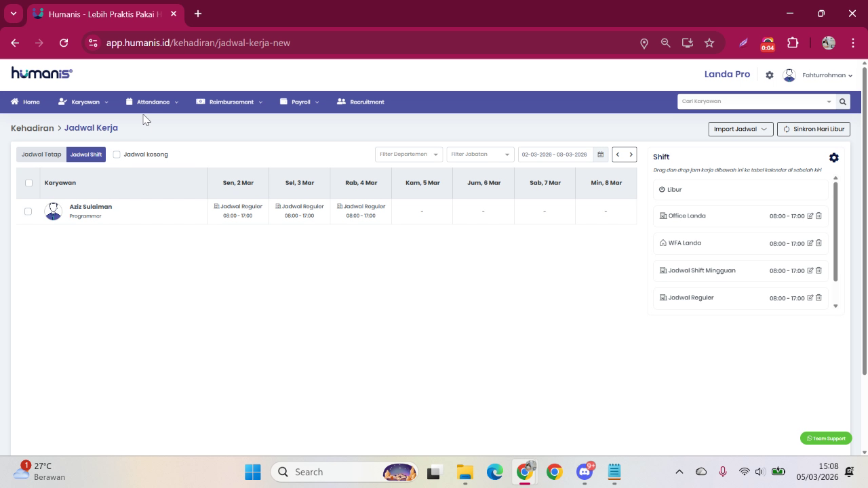The image size is (868, 488).
Task: Click Aziz Sulaiman's avatar
Action: coord(53,211)
